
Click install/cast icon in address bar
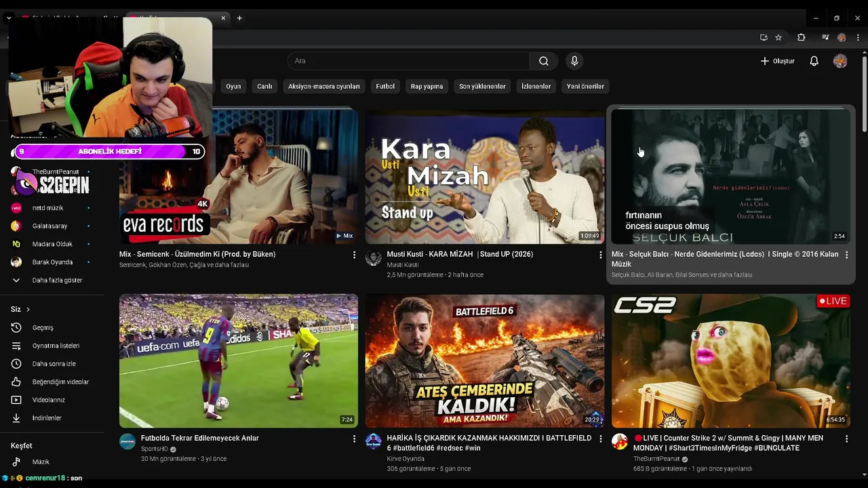(764, 37)
